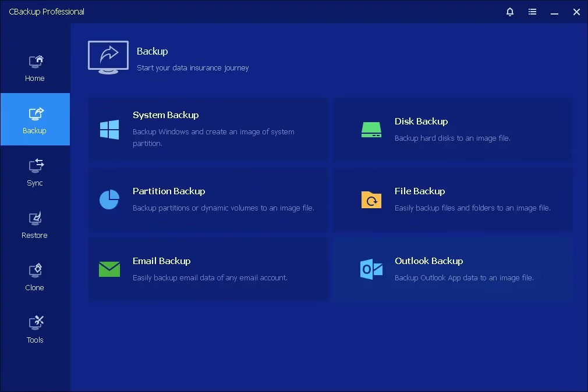This screenshot has width=588, height=392.
Task: Click the notification bell icon
Action: tap(510, 12)
